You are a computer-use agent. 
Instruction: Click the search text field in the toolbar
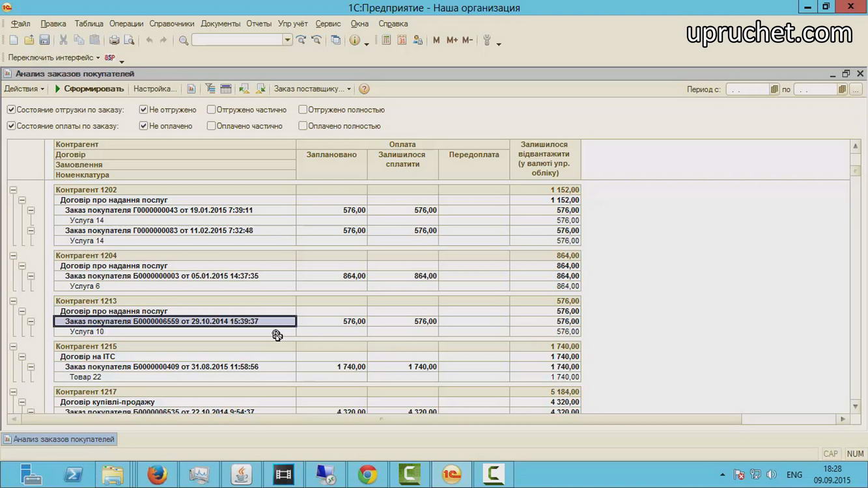238,40
